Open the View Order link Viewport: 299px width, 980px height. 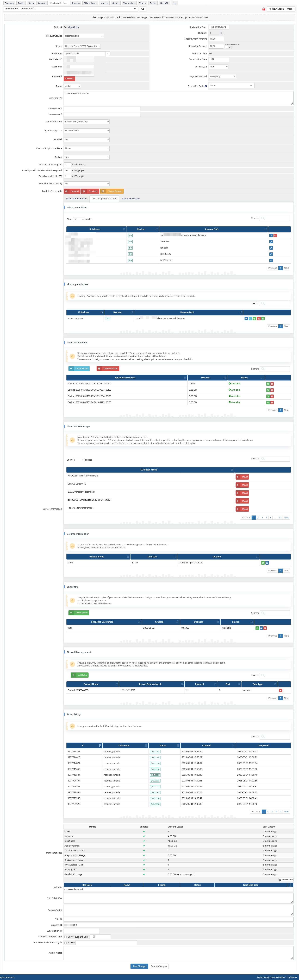coord(73,27)
